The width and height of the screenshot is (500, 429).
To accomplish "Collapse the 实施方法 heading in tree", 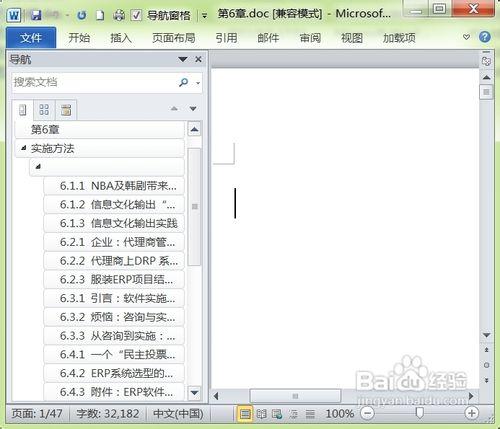I will 23,148.
